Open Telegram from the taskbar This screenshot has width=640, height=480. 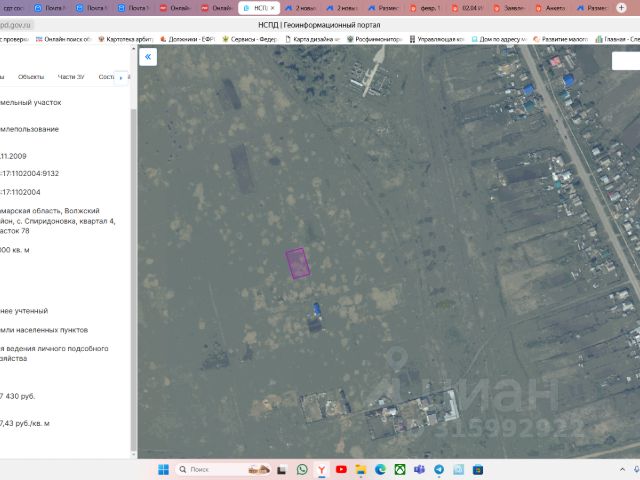click(439, 469)
